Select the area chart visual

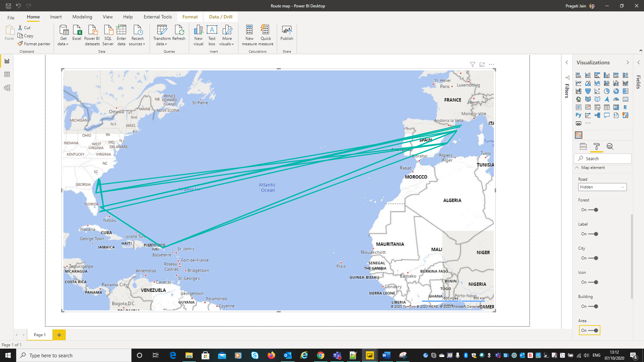click(588, 83)
